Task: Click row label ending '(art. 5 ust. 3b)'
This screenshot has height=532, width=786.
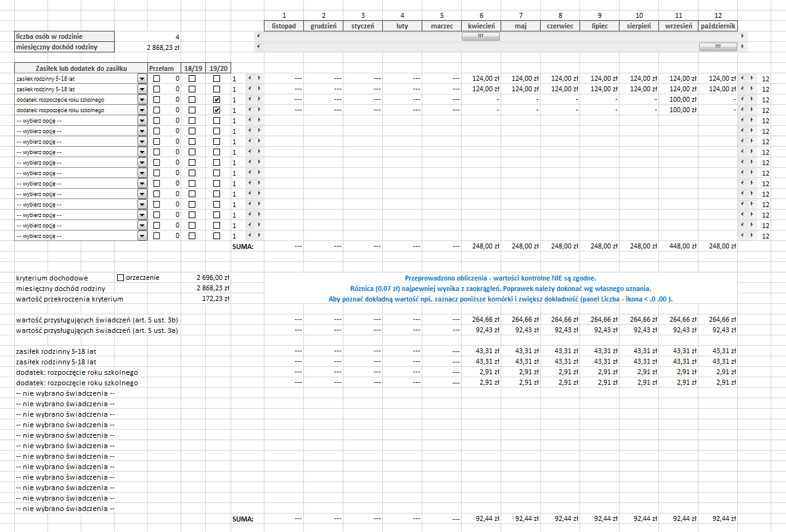Action: coord(97,319)
